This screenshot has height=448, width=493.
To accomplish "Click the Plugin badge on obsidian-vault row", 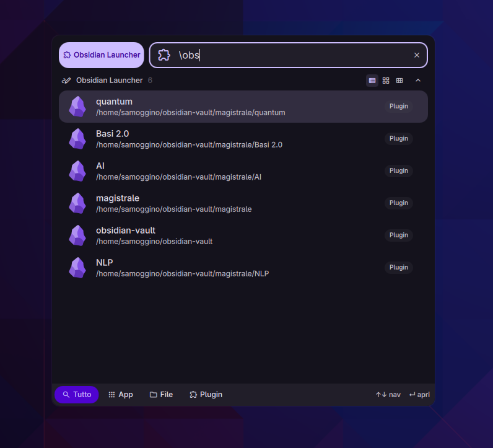I will coord(398,235).
